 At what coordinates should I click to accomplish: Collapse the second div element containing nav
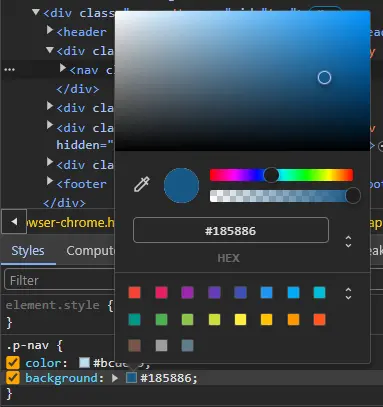point(50,50)
